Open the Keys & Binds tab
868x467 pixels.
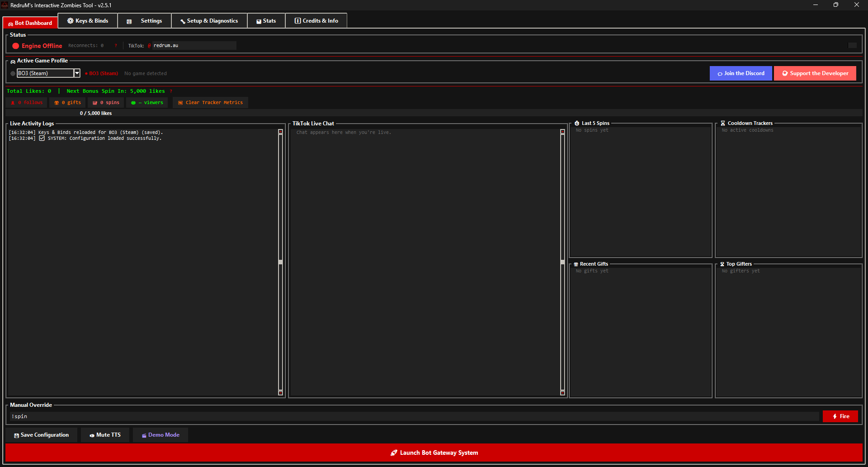[x=88, y=21]
